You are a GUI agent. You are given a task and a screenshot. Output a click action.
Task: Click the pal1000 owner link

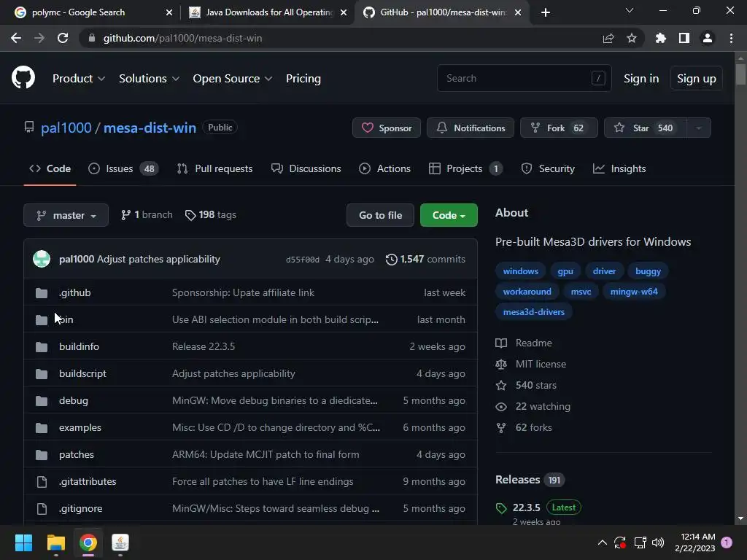[x=66, y=128]
